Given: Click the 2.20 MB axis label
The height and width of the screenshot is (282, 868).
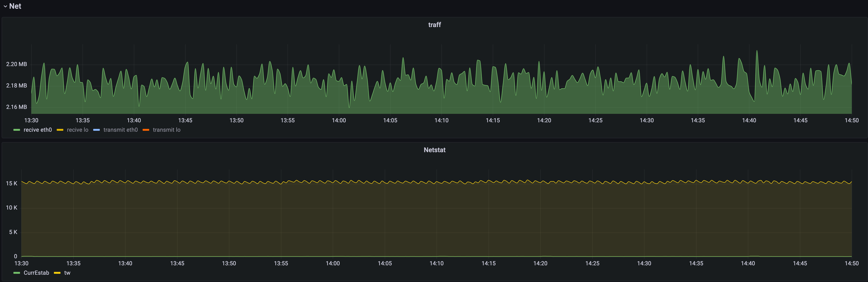Looking at the screenshot, I should coord(16,64).
